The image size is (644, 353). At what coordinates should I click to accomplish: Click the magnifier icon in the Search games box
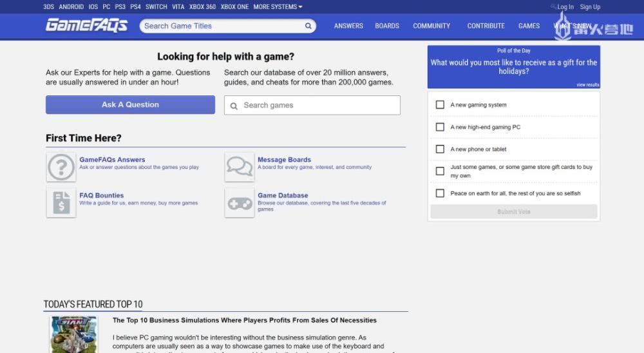(234, 106)
